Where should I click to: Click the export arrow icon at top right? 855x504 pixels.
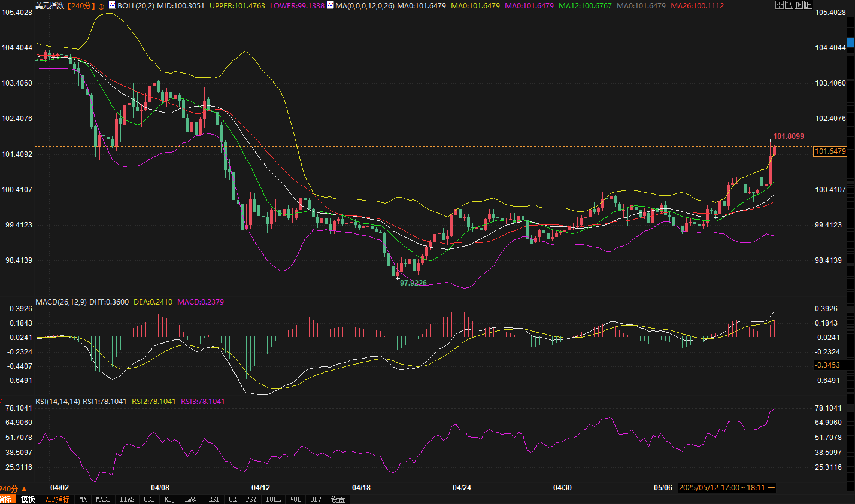coord(808,5)
